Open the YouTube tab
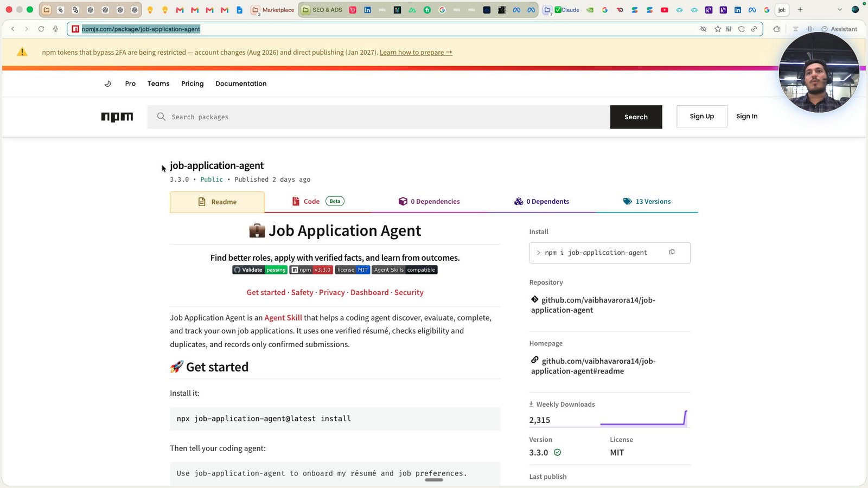The image size is (868, 488). (665, 10)
